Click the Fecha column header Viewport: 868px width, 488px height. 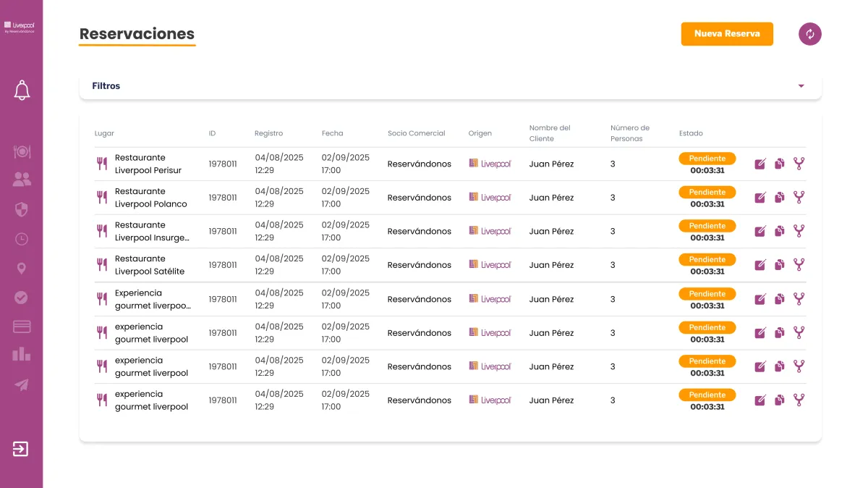coord(333,133)
